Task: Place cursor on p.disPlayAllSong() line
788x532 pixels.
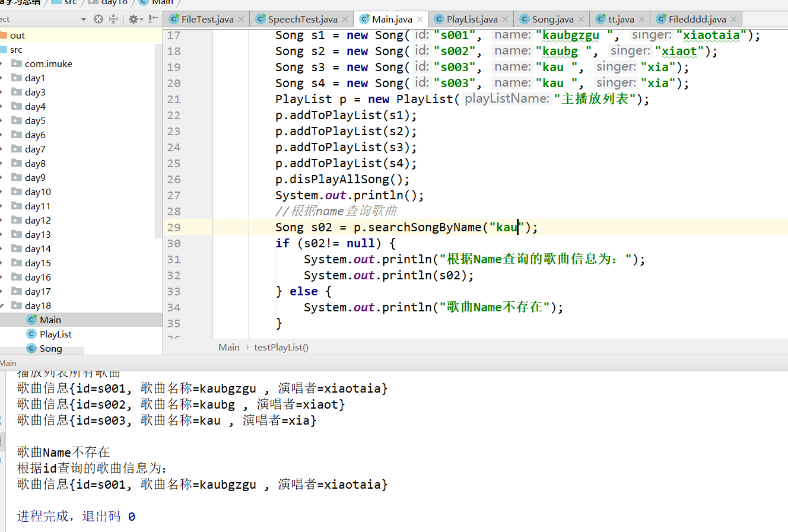Action: pyautogui.click(x=342, y=179)
